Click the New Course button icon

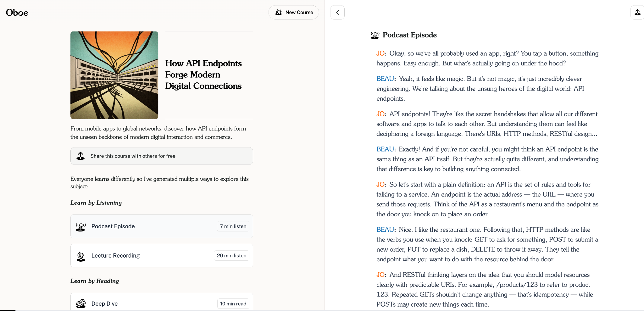tap(279, 13)
